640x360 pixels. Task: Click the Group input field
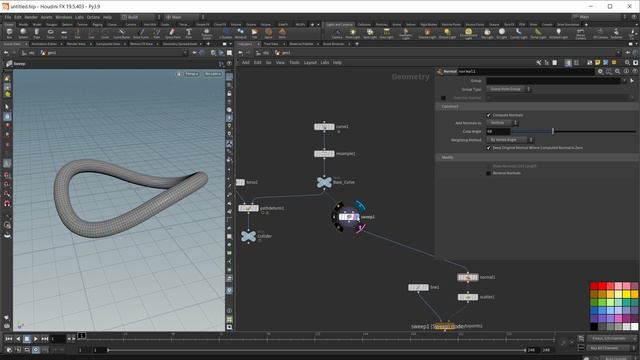[x=553, y=81]
